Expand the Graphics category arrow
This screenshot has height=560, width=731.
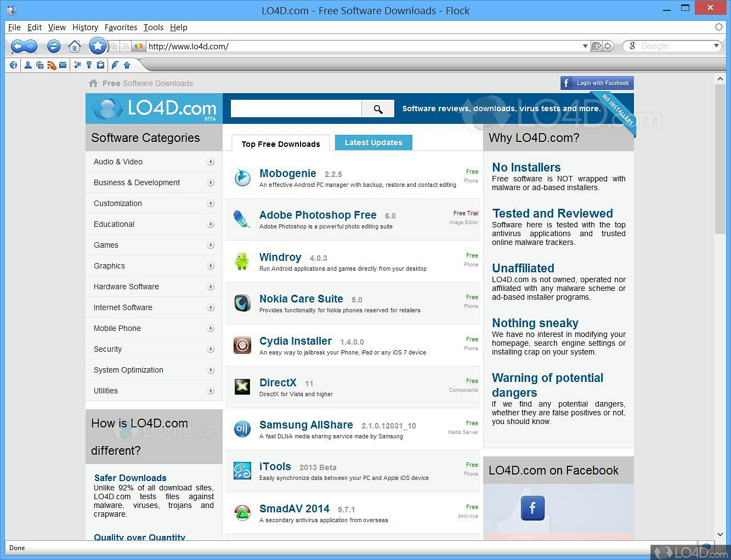[211, 266]
